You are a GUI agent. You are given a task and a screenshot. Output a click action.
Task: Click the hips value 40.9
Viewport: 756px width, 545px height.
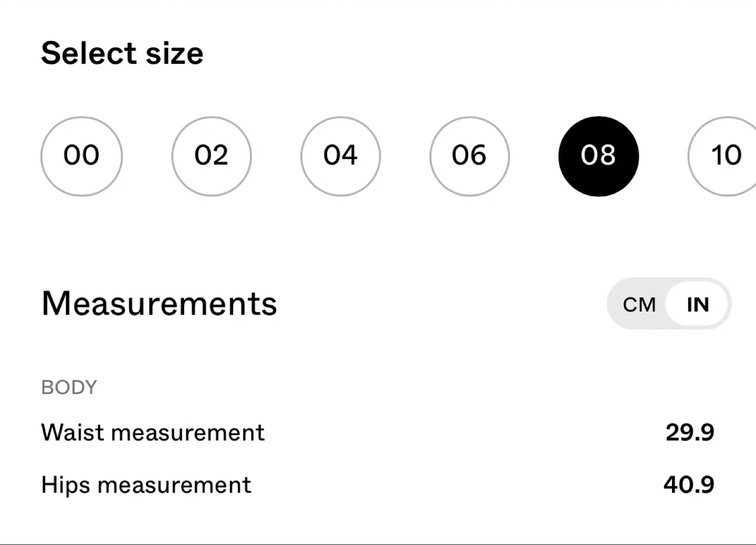[688, 485]
